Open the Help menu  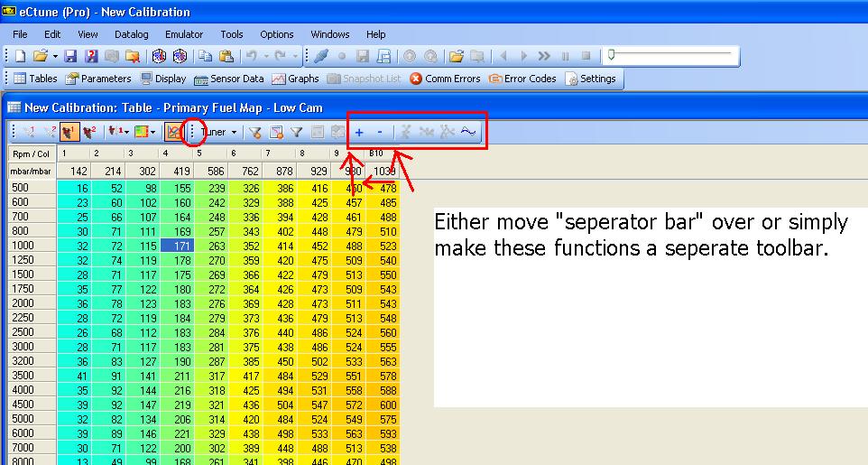(x=376, y=34)
